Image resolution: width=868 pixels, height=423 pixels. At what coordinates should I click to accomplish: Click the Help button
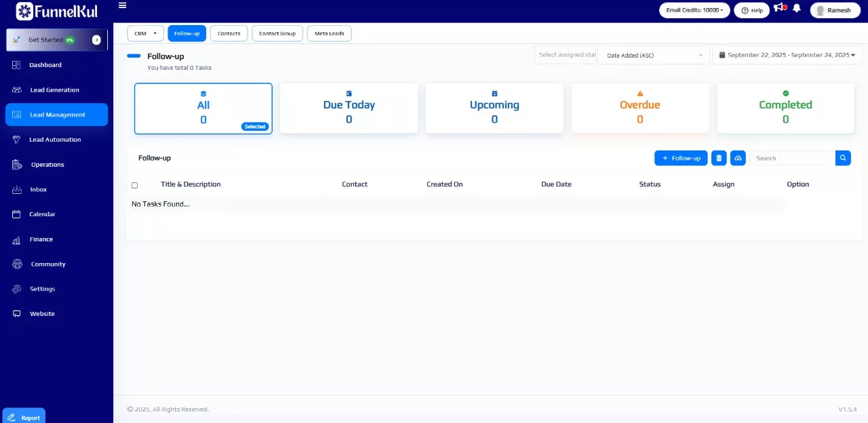tap(751, 10)
